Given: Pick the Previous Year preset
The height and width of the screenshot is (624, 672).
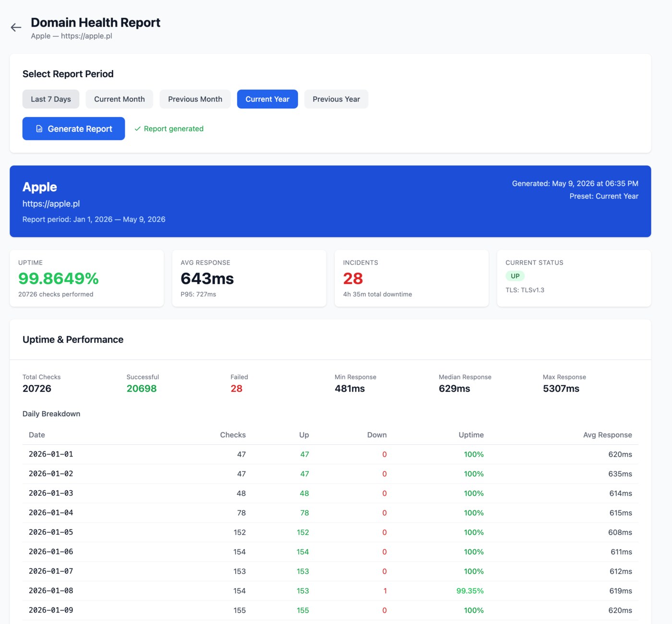Looking at the screenshot, I should pos(336,99).
